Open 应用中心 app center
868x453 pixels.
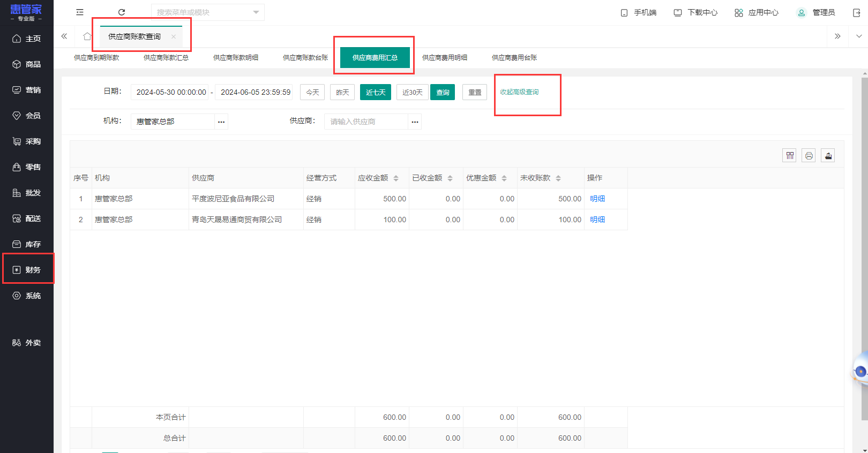click(757, 12)
